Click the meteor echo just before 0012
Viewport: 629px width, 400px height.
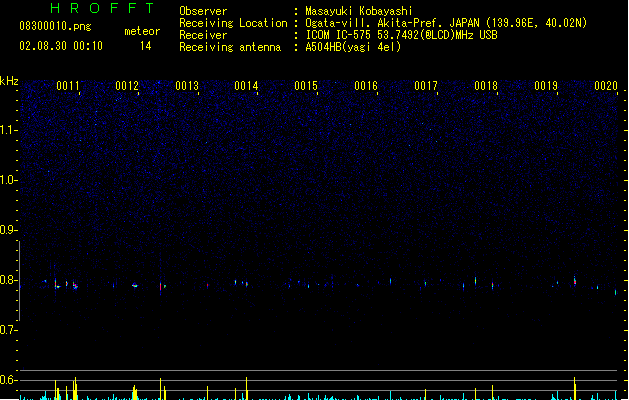(x=135, y=286)
